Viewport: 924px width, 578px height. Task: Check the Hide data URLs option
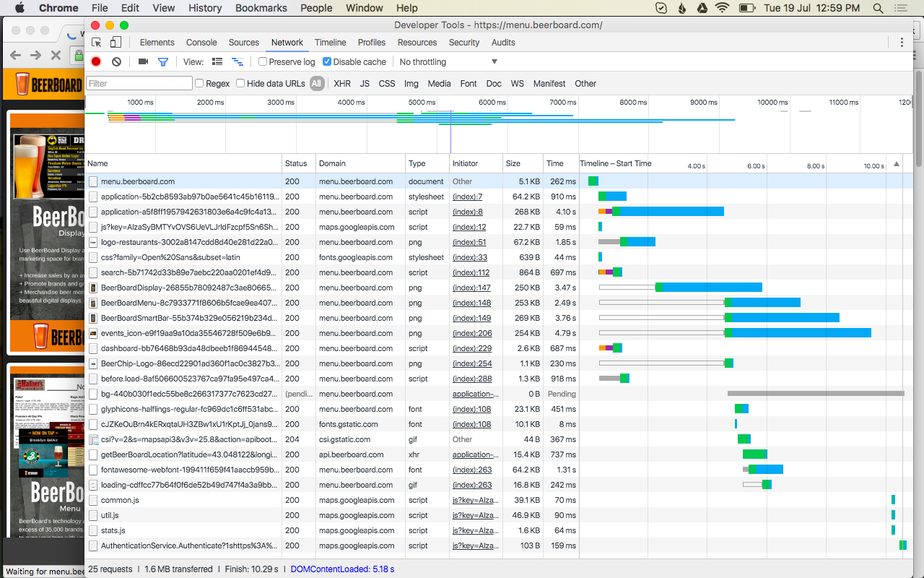click(240, 84)
